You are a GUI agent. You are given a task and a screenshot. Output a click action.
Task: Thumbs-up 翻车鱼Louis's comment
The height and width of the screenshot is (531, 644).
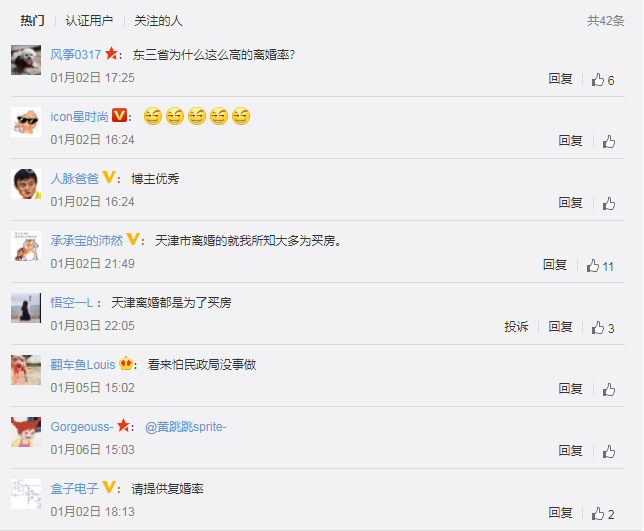609,389
